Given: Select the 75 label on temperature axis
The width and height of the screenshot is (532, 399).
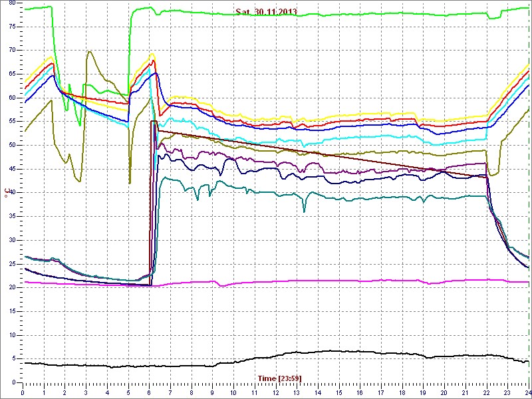Looking at the screenshot, I should [x=11, y=27].
